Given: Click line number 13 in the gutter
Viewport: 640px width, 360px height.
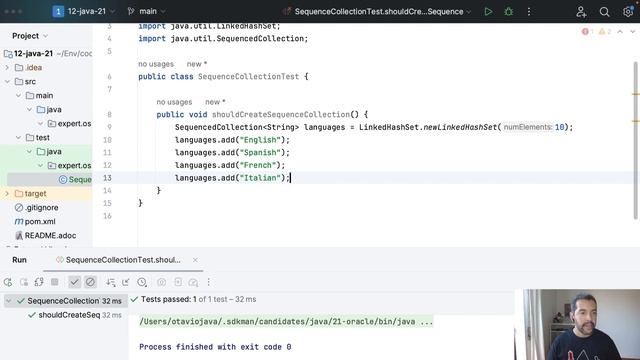Looking at the screenshot, I should tap(107, 178).
